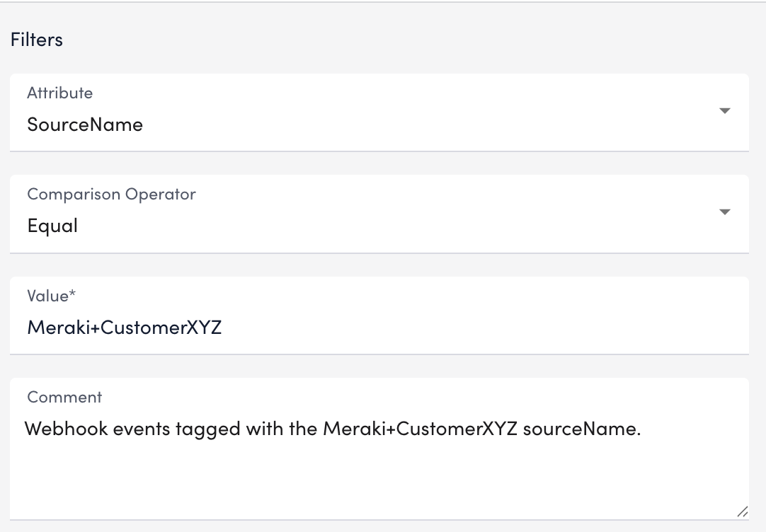766x532 pixels.
Task: Open the Attribute dropdown arrow
Action: 724,111
